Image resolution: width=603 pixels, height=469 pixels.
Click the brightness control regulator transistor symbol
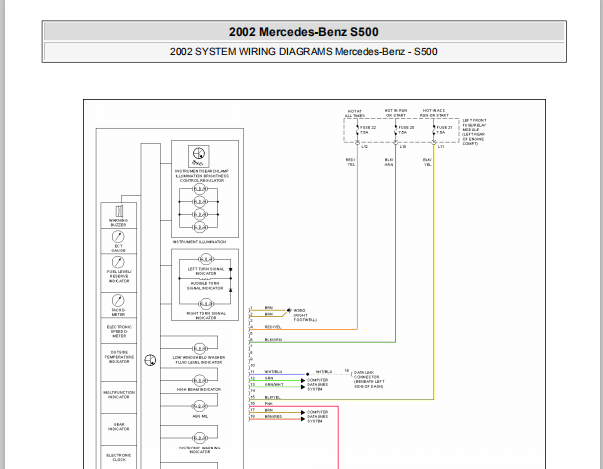coord(199,155)
